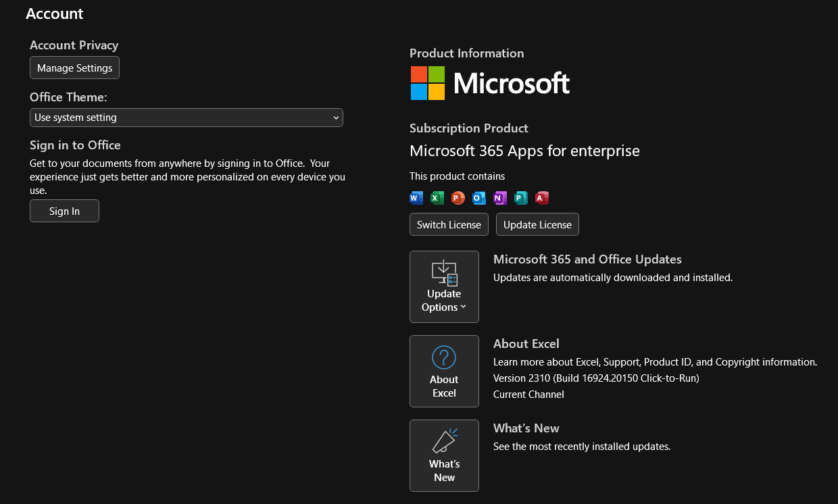Click the OneNote app icon

500,198
